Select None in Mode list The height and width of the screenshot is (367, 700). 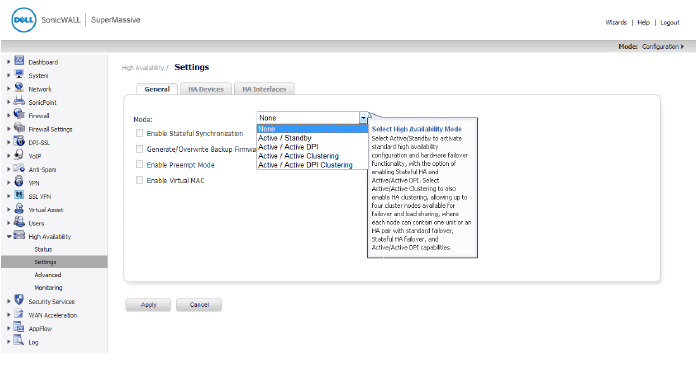[x=312, y=129]
